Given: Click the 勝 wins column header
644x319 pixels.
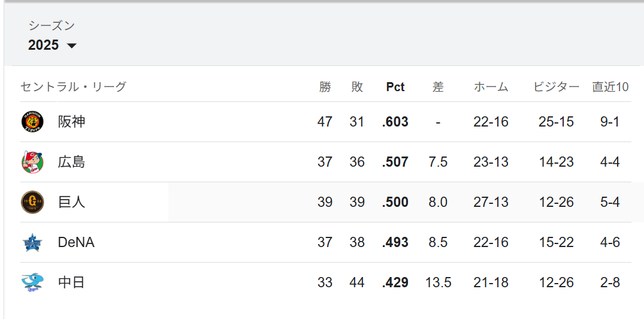Looking at the screenshot, I should (325, 87).
